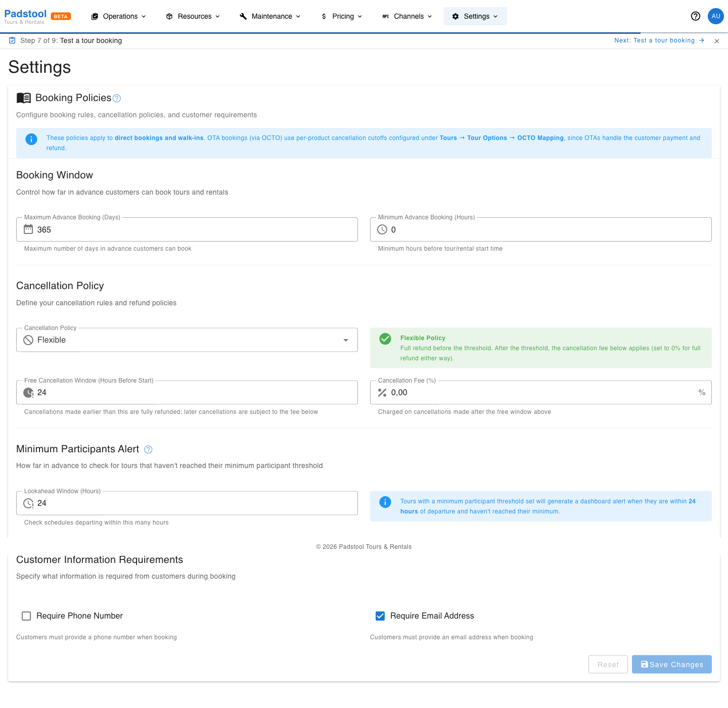Screen dimensions: 728x708
Task: Click the calendar icon in Maximum Advance Booking field
Action: 28,229
